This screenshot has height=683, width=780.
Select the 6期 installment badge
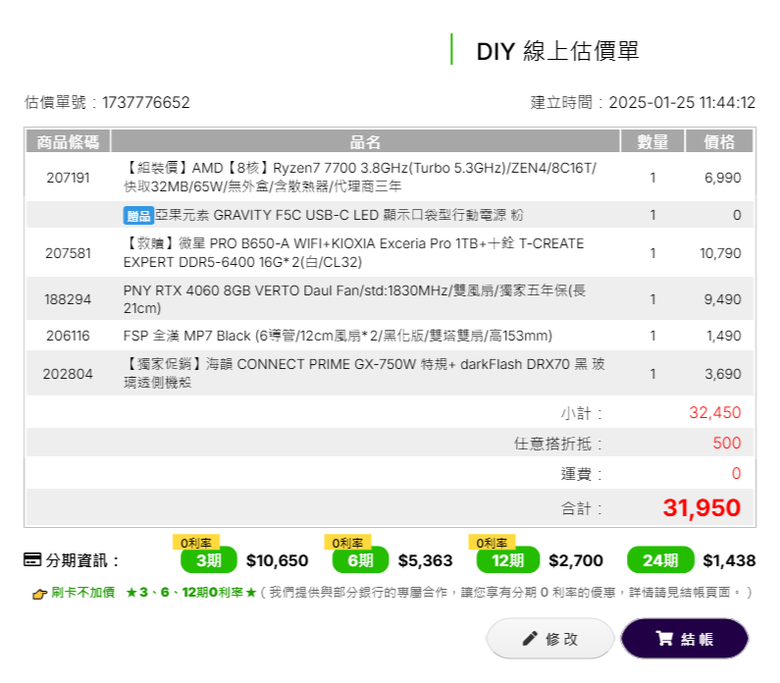tap(360, 560)
